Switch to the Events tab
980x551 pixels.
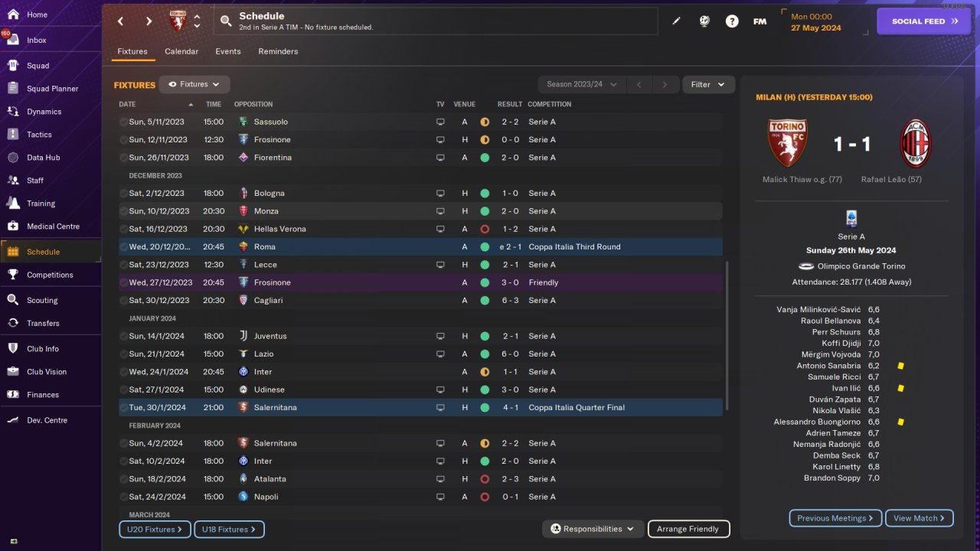point(228,51)
